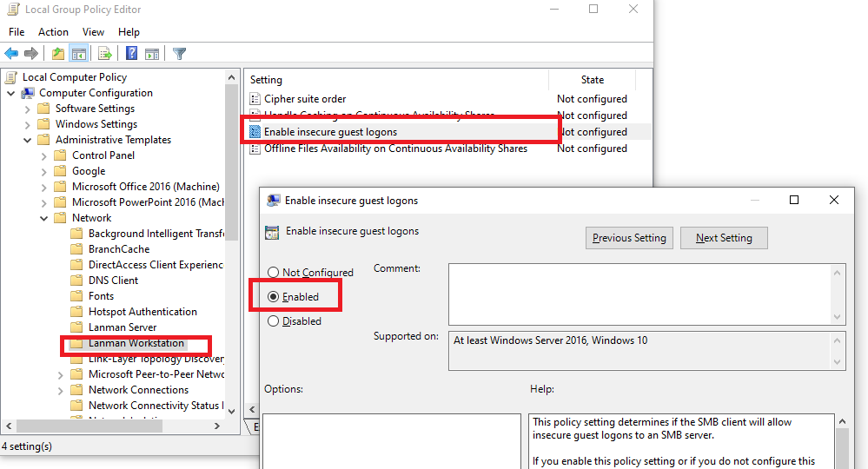Toggle the Show/Hide Action Pane icon

(152, 54)
